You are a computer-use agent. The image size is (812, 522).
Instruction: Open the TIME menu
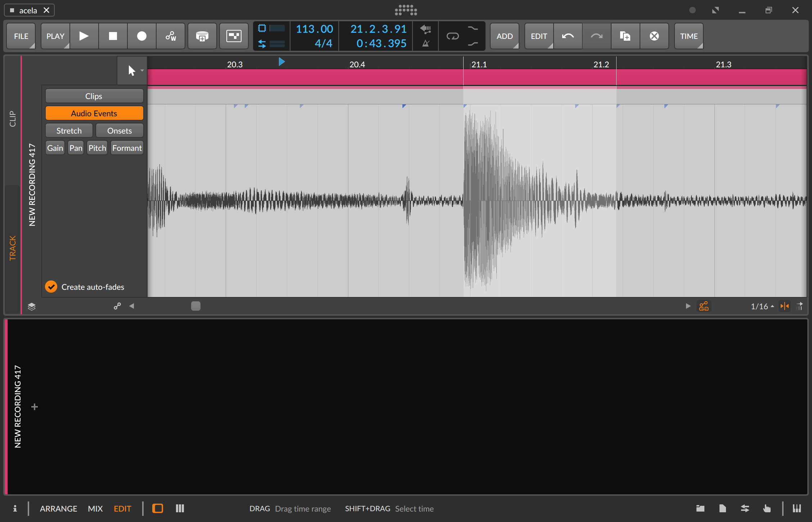[x=689, y=36]
